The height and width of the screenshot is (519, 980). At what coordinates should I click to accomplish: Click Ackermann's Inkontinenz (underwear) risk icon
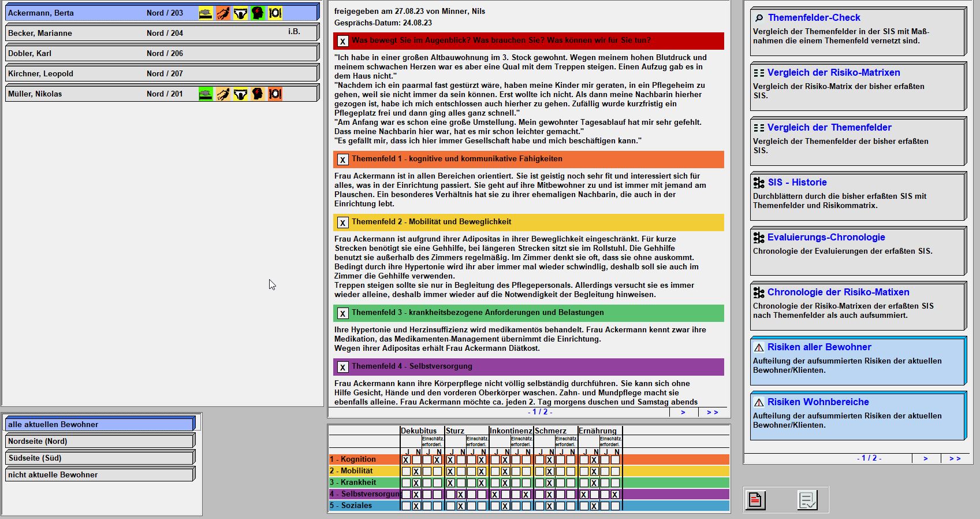[241, 13]
